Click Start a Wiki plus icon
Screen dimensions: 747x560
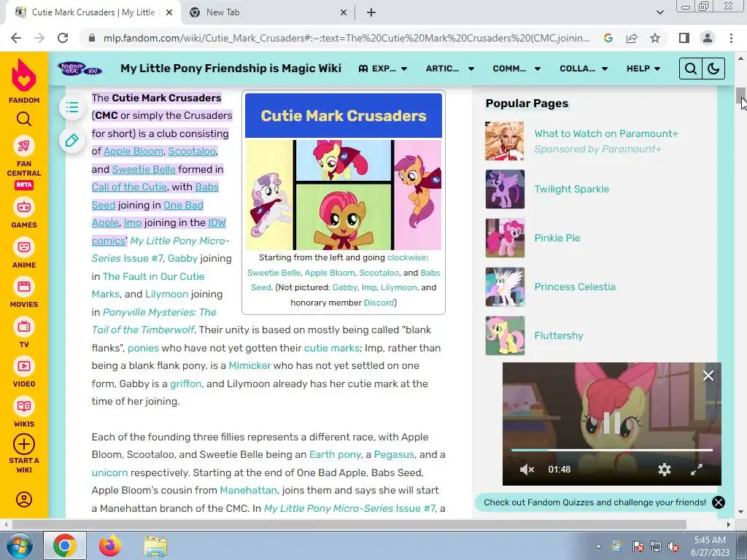pos(24,444)
